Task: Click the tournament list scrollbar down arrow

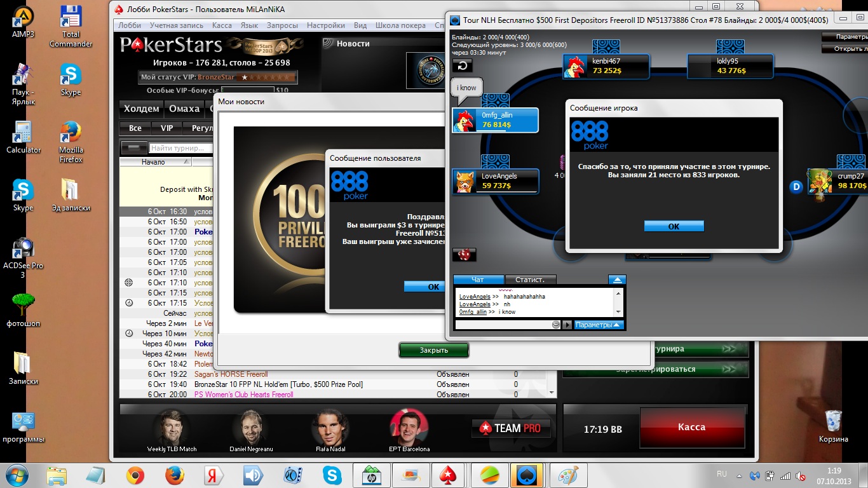Action: pos(552,393)
